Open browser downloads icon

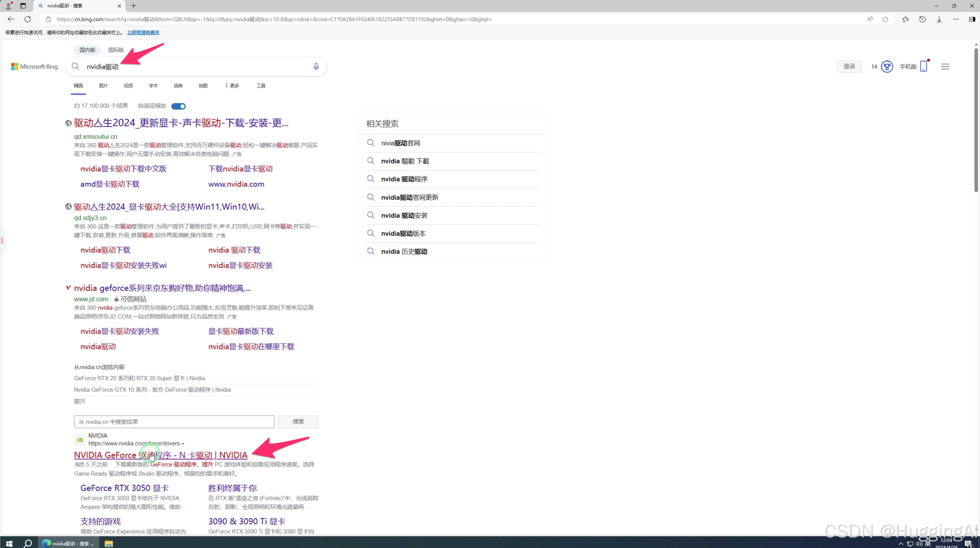coord(939,19)
